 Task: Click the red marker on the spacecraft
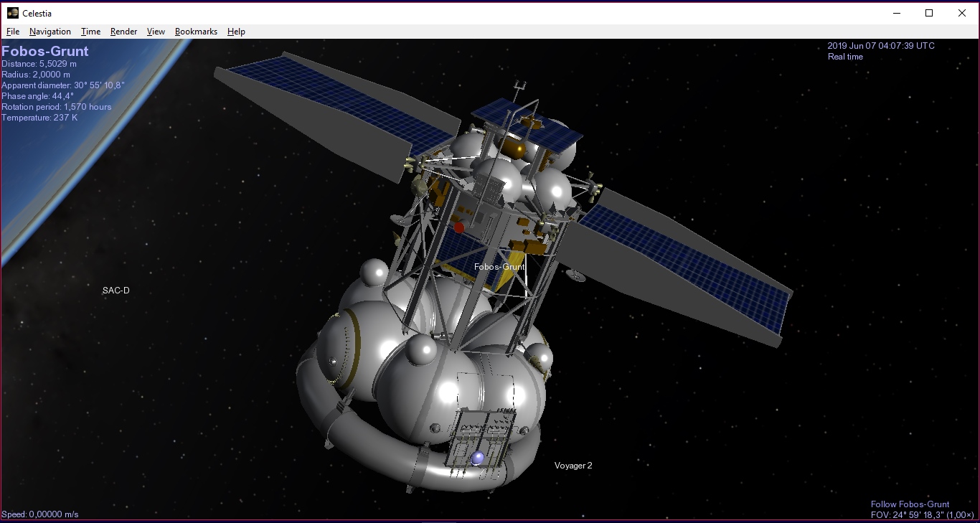pos(459,227)
